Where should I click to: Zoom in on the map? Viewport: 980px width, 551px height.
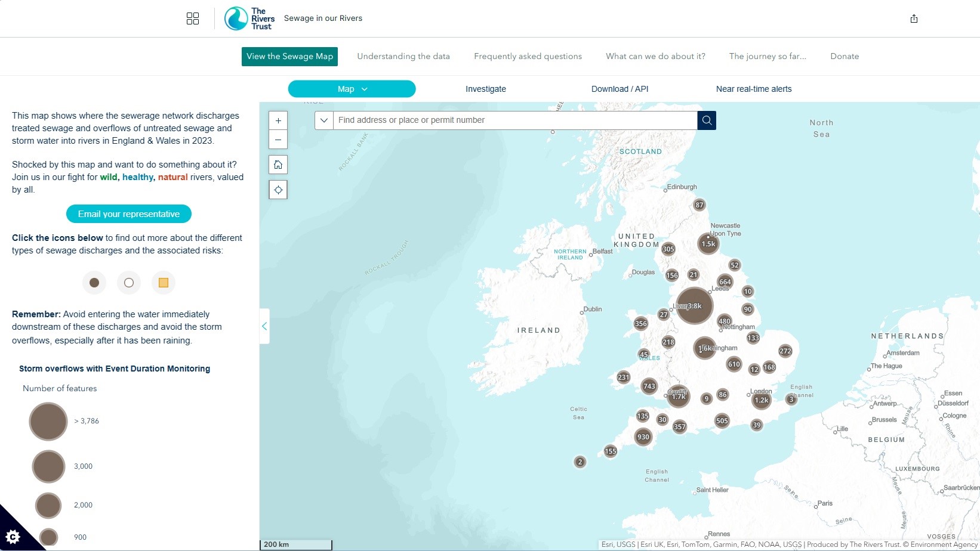click(x=278, y=120)
